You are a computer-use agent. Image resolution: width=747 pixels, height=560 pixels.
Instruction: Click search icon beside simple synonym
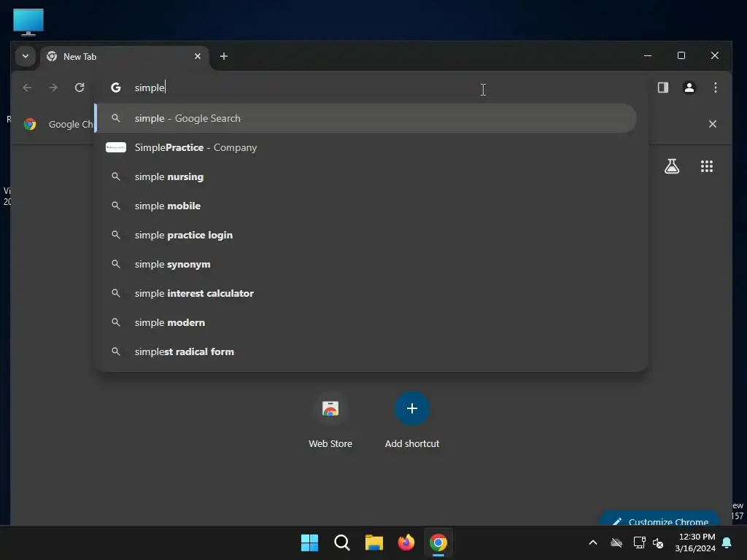coord(116,264)
